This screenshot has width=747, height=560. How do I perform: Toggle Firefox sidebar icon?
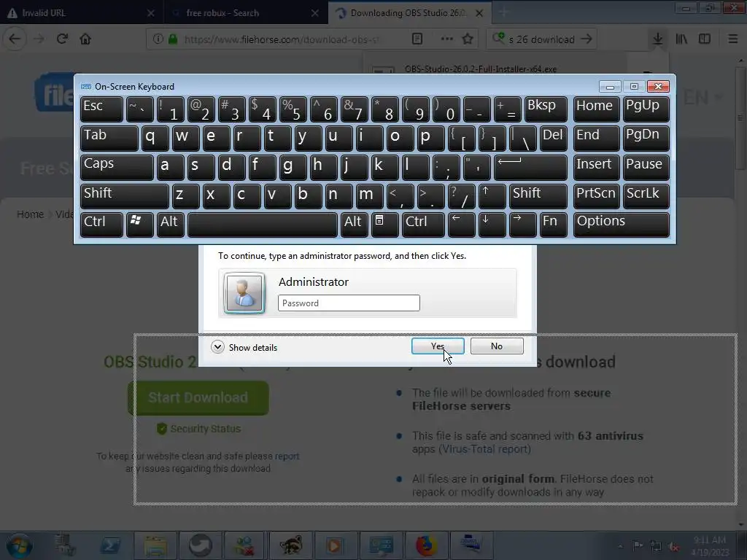coord(705,39)
